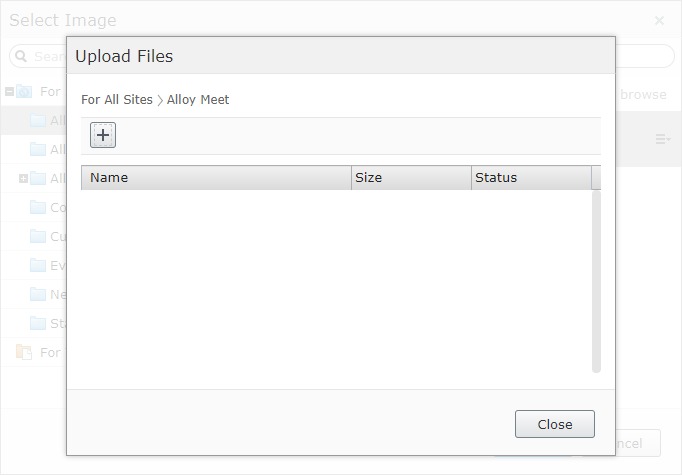This screenshot has height=475, width=682.
Task: Go to the "For All Sites" breadcrumb
Action: click(x=117, y=100)
